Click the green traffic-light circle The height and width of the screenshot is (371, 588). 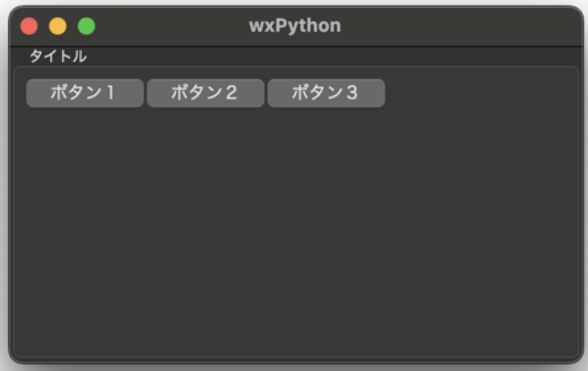point(87,26)
